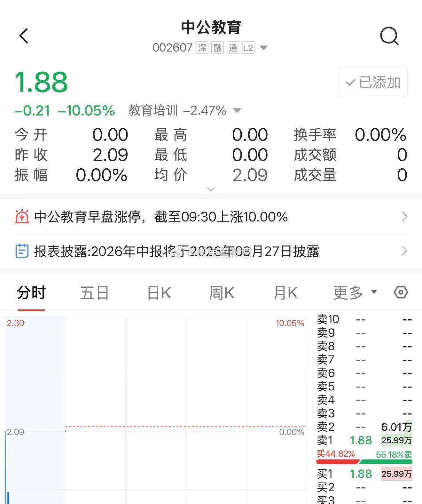The width and height of the screenshot is (422, 504).
Task: Click the red alarm alert icon
Action: (22, 217)
